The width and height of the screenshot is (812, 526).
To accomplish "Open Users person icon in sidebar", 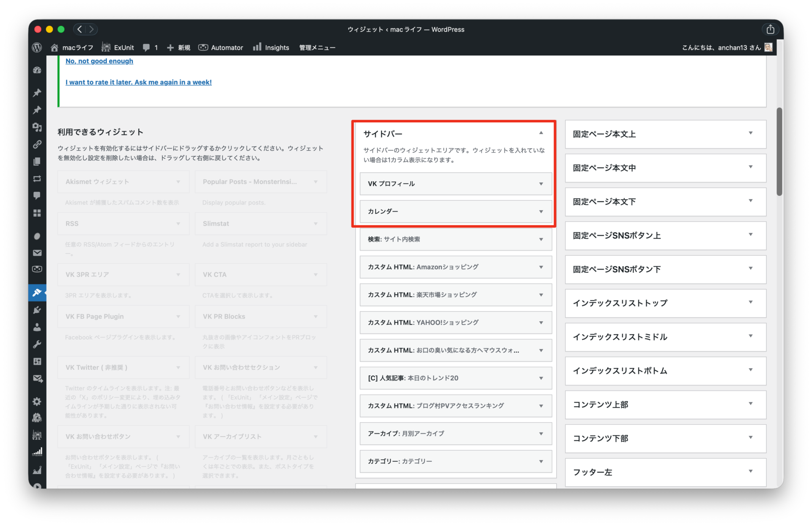I will (x=37, y=327).
